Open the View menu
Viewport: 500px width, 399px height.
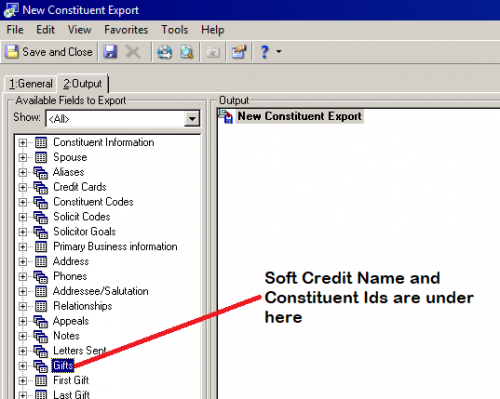pyautogui.click(x=79, y=30)
